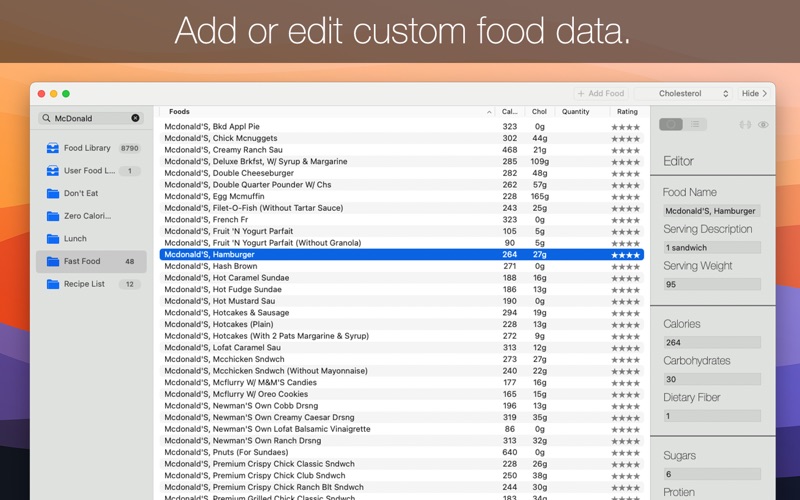Select Newman'S Own Cobb Drsng row
Screen dimensions: 800x500
click(x=402, y=406)
